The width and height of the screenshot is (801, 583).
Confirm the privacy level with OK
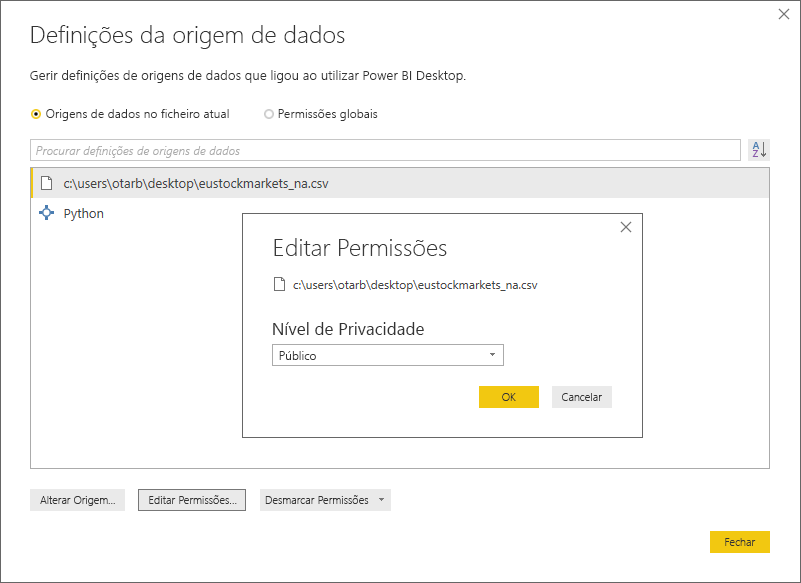pyautogui.click(x=509, y=396)
